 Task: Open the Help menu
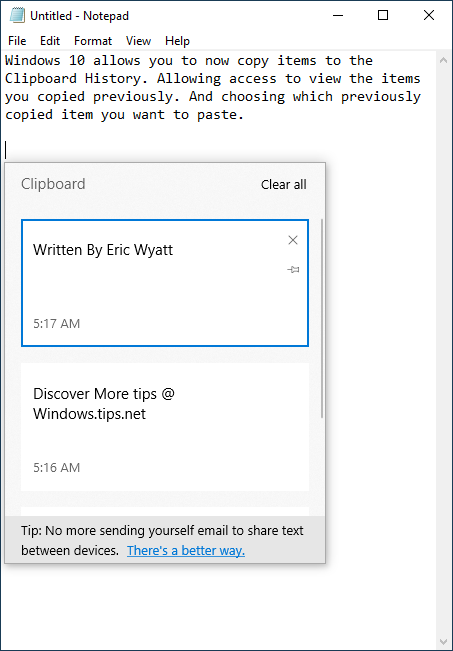(177, 41)
